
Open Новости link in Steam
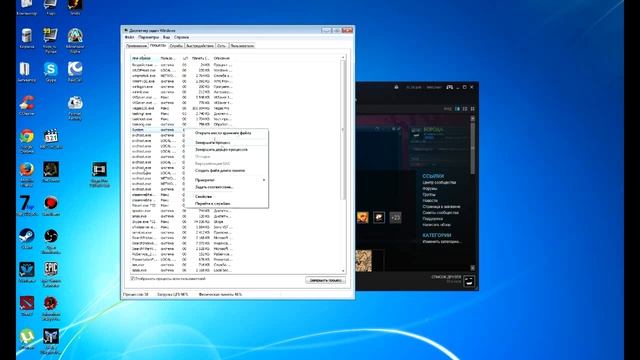coord(430,200)
